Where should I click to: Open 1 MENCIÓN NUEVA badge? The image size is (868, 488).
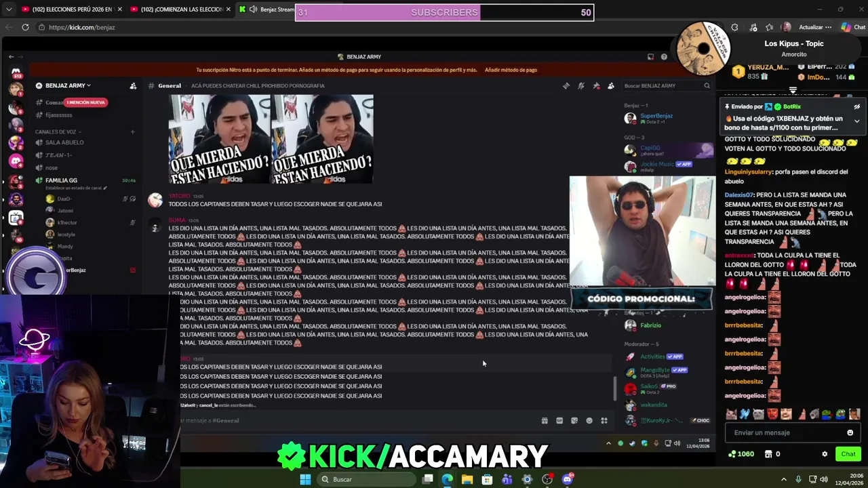point(85,102)
